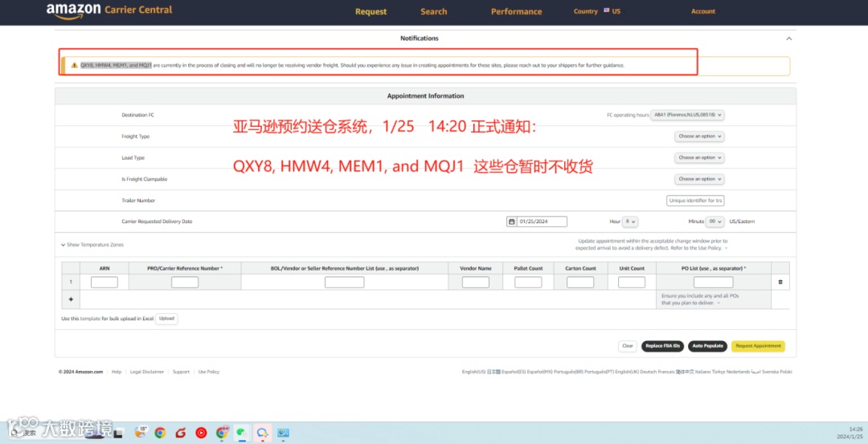Click the PO List input
The image size is (868, 444).
714,282
